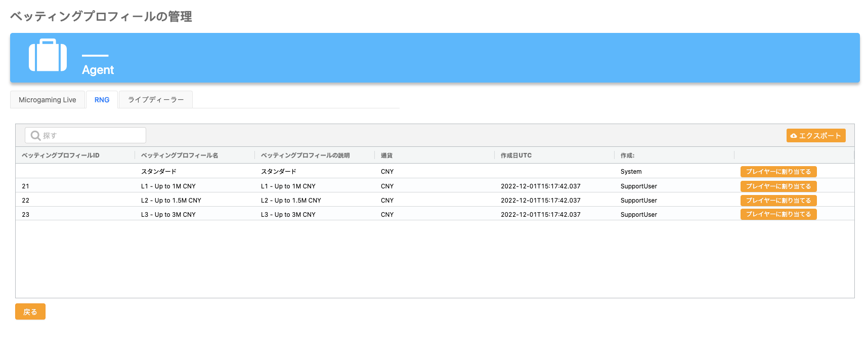The height and width of the screenshot is (353, 868).
Task: Assign profile 22 to a player
Action: point(778,201)
